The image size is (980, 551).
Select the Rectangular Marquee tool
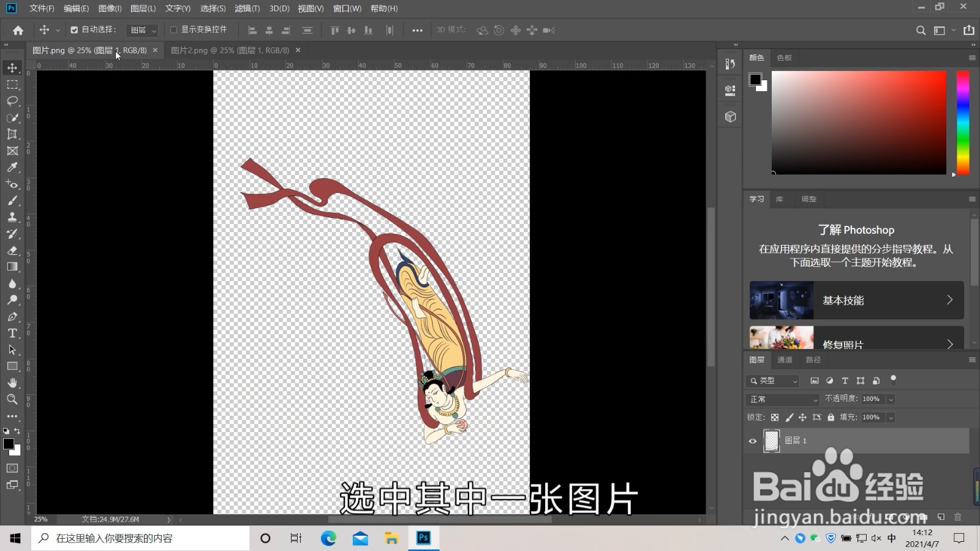click(x=12, y=84)
